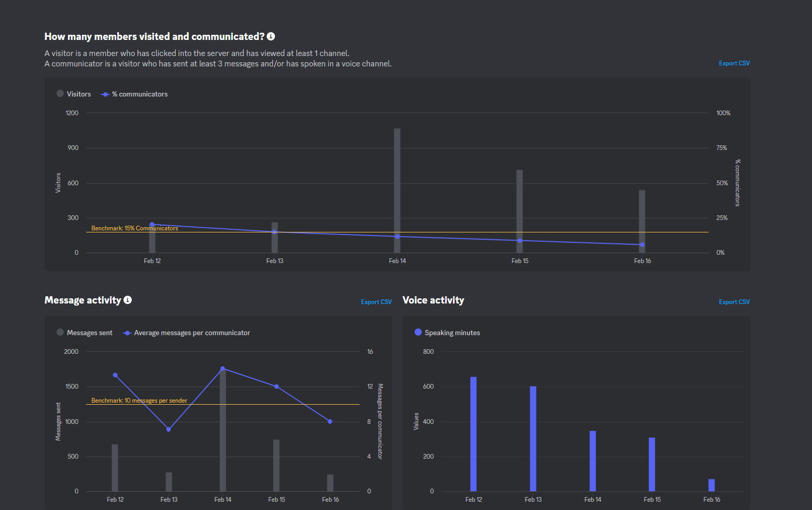Select the Feb 13 average messages data point
Image resolution: width=812 pixels, height=510 pixels.
point(169,429)
